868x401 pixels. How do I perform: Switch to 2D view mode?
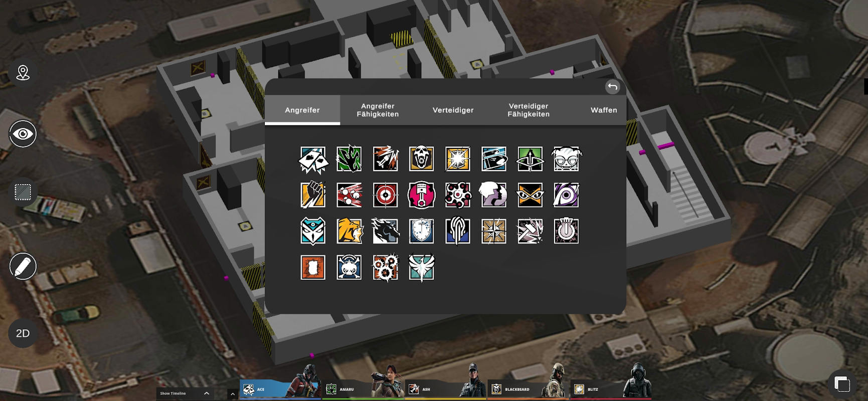coord(23,333)
